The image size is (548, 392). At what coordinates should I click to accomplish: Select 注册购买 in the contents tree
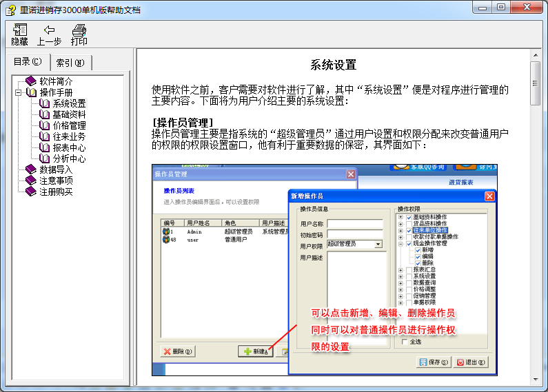click(56, 192)
